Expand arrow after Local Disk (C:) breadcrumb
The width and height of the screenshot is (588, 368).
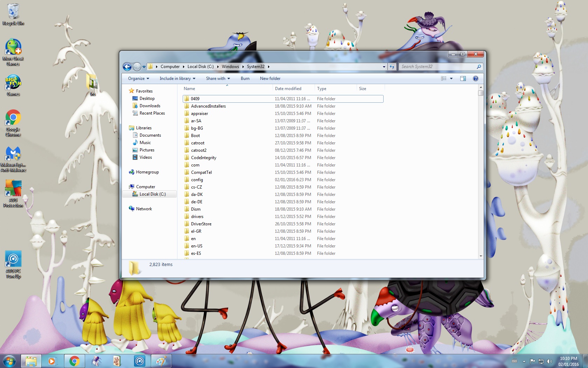tap(218, 67)
